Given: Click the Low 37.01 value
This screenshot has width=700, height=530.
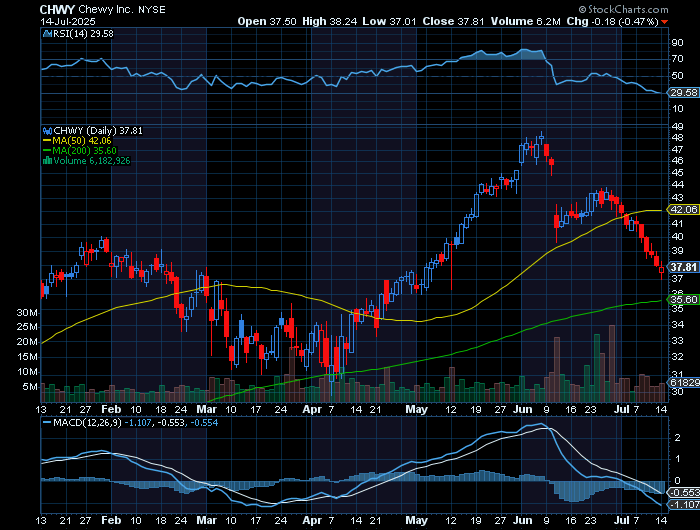Looking at the screenshot, I should [x=389, y=21].
